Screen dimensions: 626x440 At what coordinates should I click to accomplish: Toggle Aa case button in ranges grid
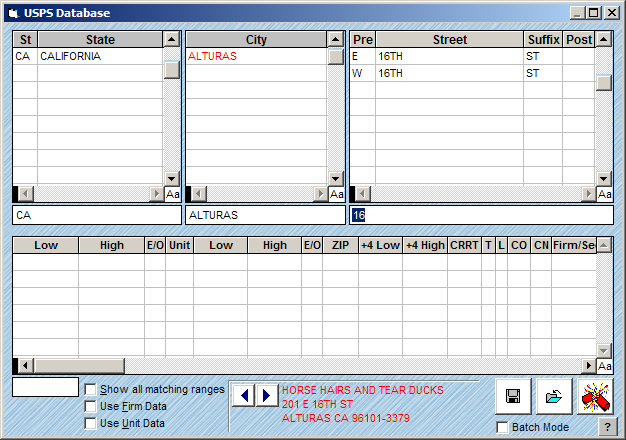[604, 366]
